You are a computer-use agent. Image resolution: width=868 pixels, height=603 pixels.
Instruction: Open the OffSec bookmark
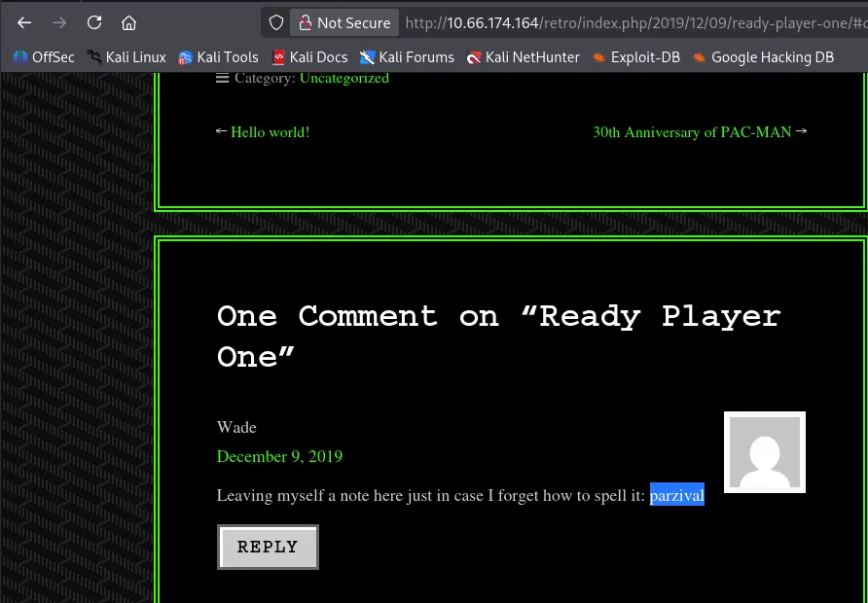pyautogui.click(x=44, y=57)
